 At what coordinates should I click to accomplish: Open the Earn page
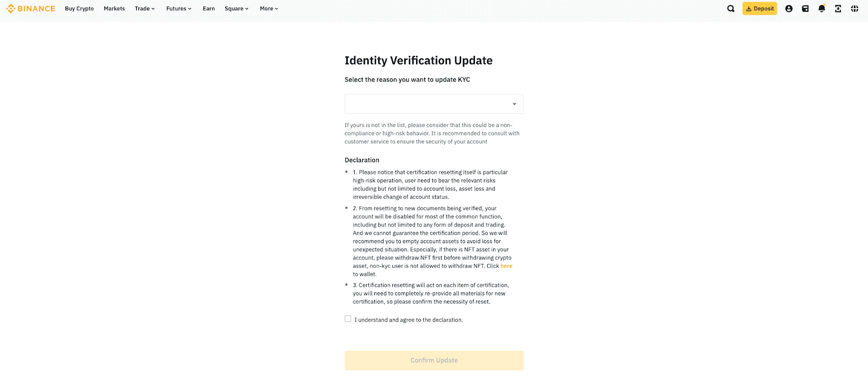tap(209, 9)
